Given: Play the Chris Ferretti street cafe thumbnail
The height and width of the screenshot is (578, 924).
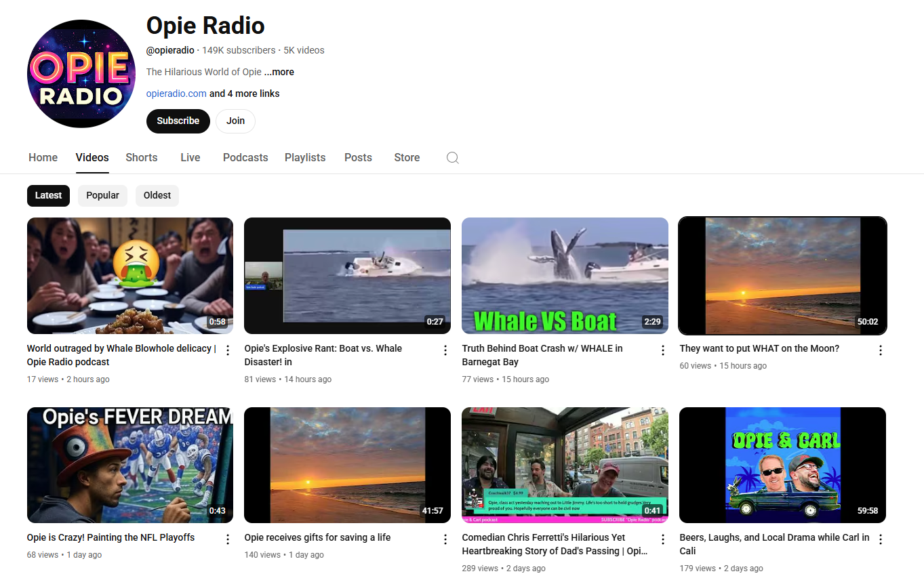Looking at the screenshot, I should 565,465.
